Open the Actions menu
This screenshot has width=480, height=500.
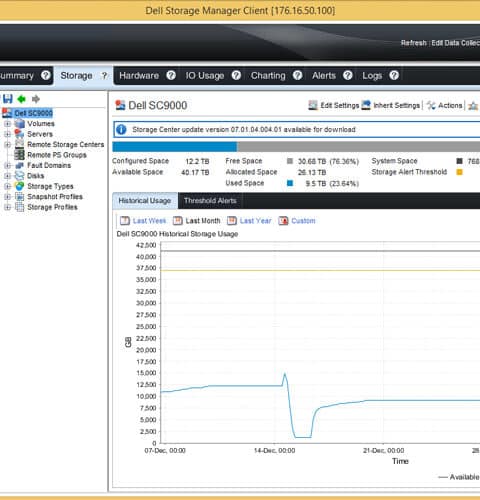tap(444, 105)
